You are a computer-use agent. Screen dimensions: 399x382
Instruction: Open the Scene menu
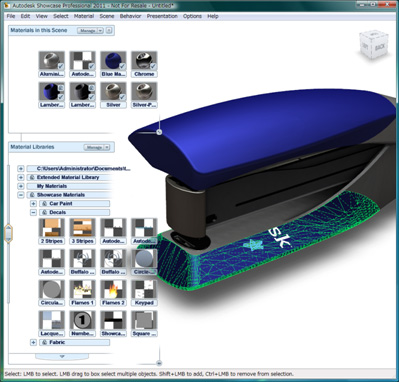[107, 16]
